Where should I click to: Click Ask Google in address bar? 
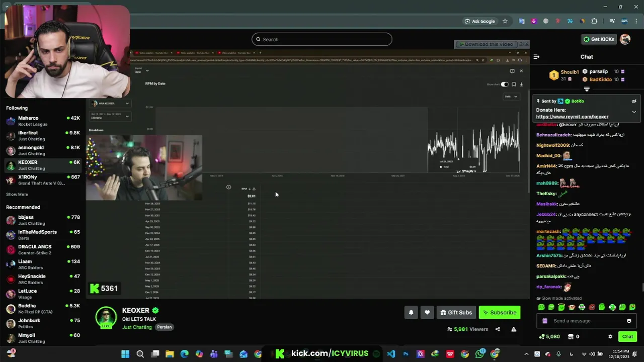(480, 21)
